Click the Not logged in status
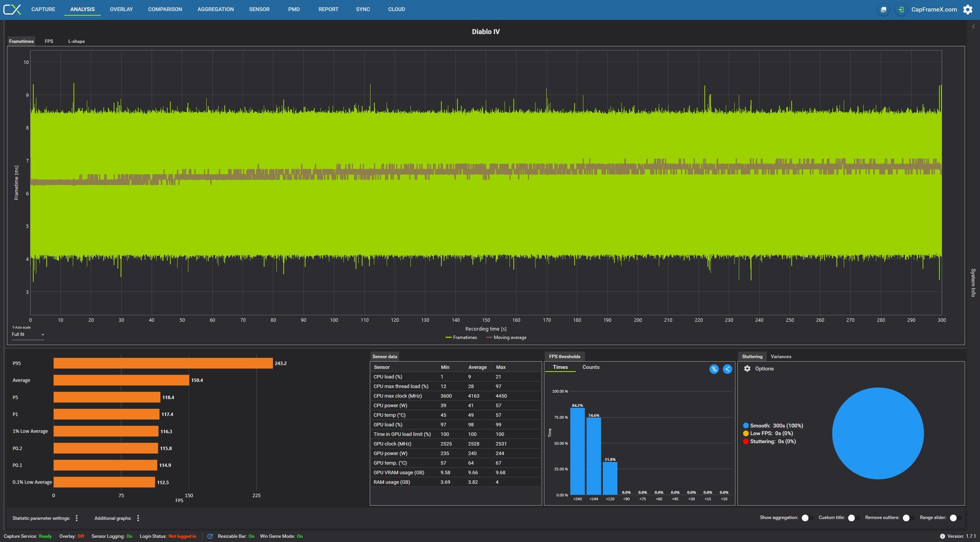This screenshot has width=980, height=542. point(182,536)
